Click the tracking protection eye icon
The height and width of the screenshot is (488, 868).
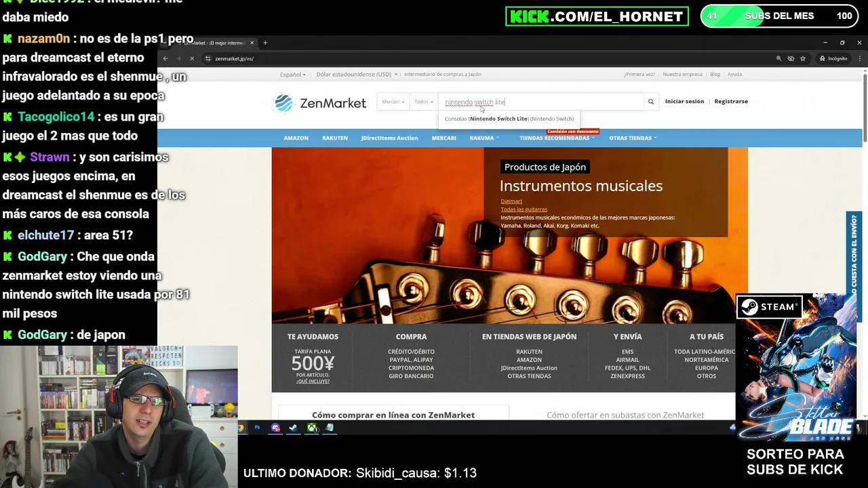tap(791, 58)
